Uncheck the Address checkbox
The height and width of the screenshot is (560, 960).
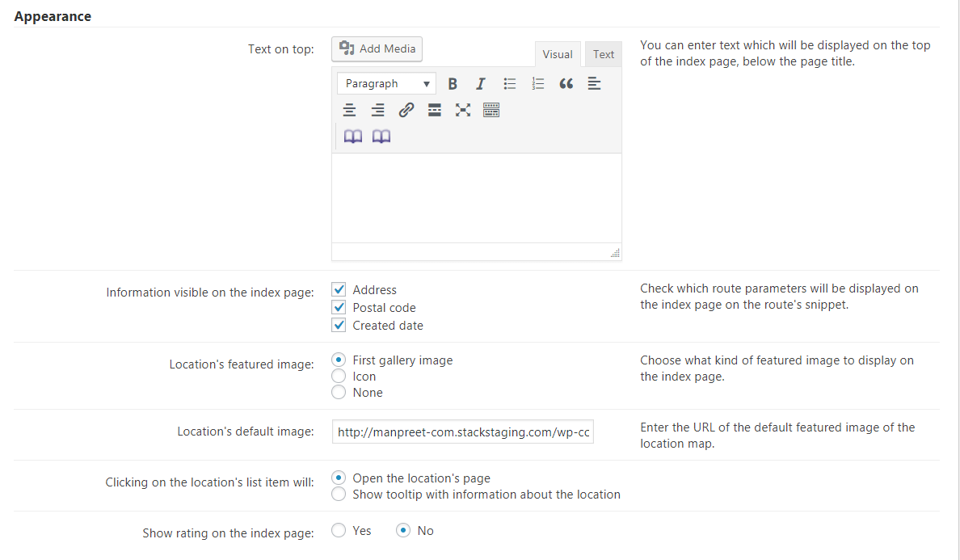[x=339, y=290]
